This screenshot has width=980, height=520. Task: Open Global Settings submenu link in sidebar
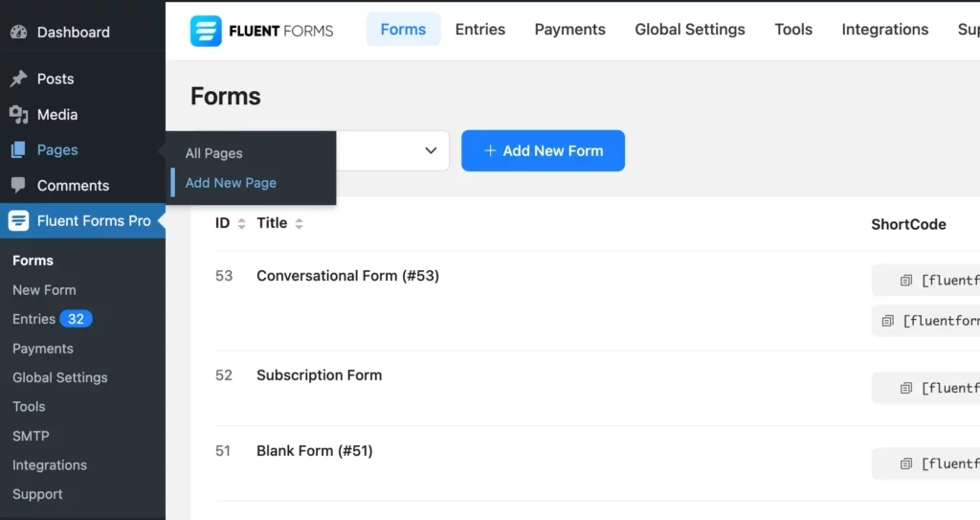(60, 377)
